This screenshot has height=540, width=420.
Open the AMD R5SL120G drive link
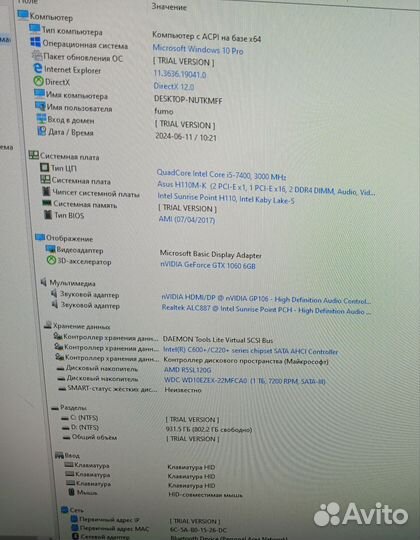click(188, 370)
